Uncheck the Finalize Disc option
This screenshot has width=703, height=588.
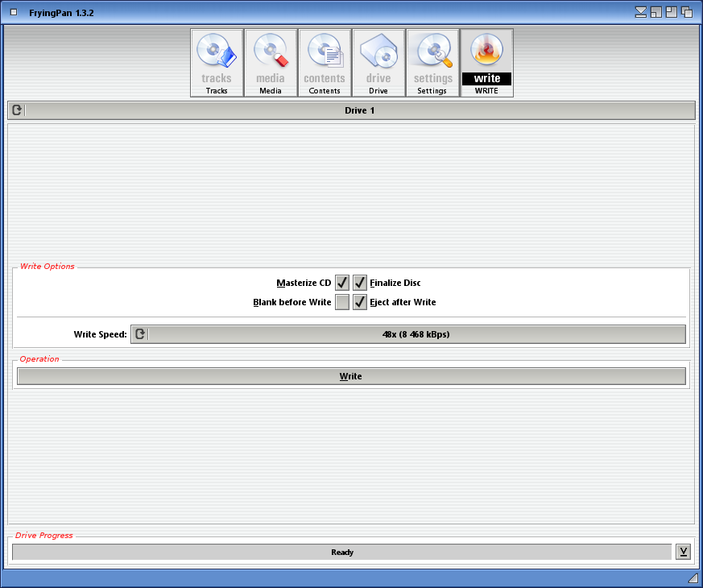pyautogui.click(x=360, y=283)
